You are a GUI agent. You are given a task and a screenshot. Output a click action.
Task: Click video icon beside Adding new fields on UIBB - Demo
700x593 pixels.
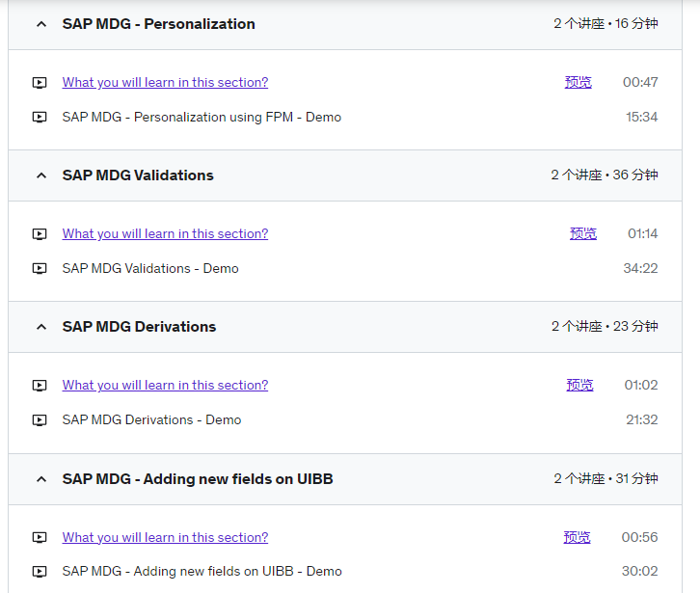tap(40, 572)
